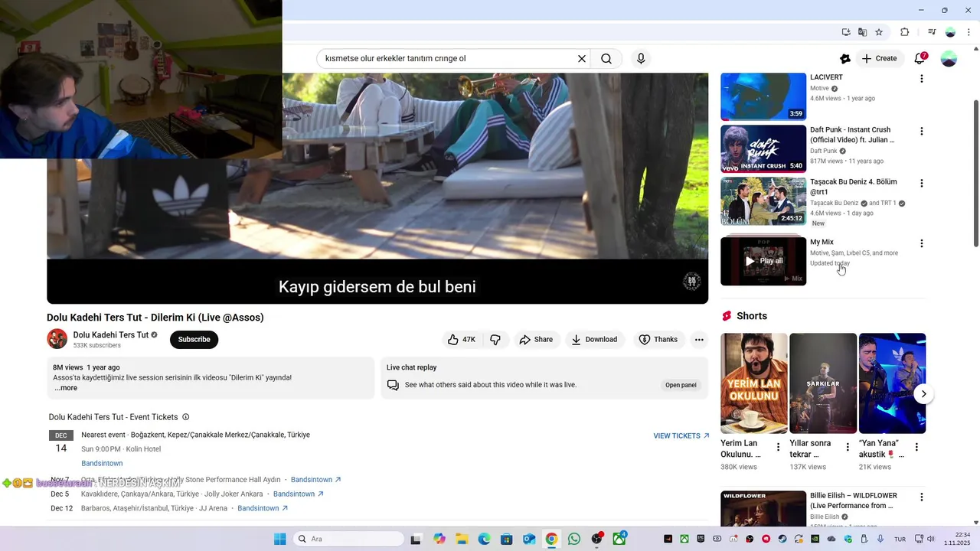This screenshot has height=551, width=980.
Task: Open volume control in system tray
Action: [931, 539]
